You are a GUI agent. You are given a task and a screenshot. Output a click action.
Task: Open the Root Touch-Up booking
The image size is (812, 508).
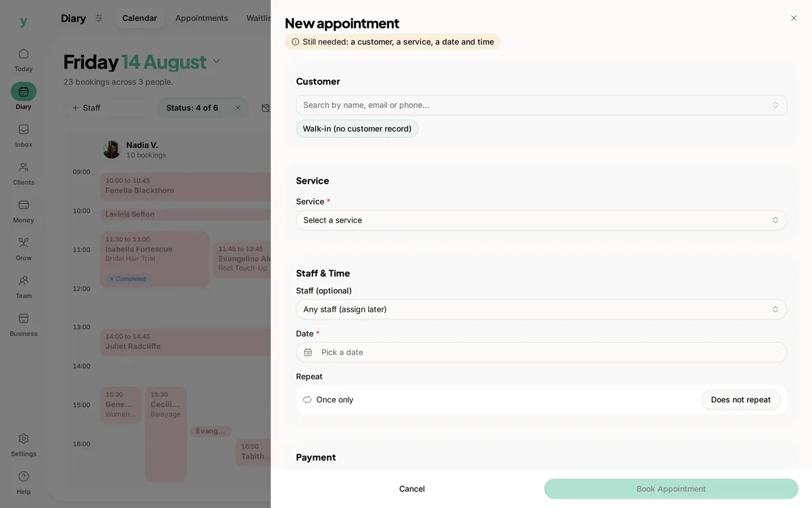pyautogui.click(x=243, y=259)
